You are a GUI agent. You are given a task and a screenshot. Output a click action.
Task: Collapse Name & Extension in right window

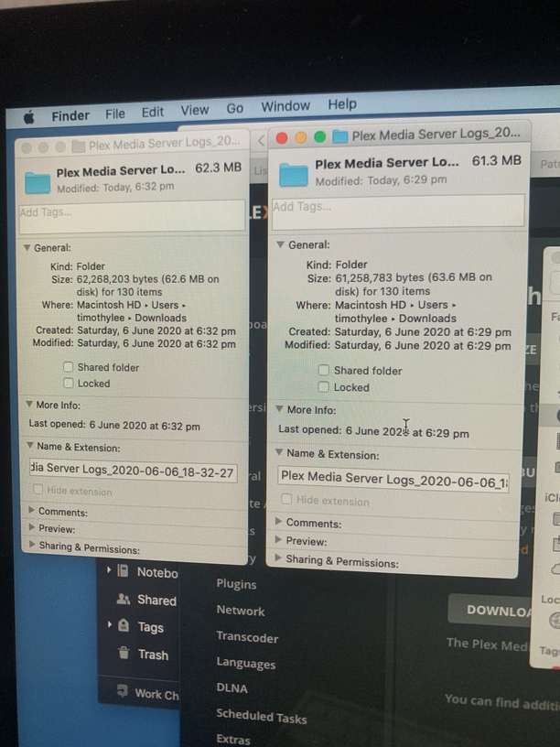tap(279, 452)
